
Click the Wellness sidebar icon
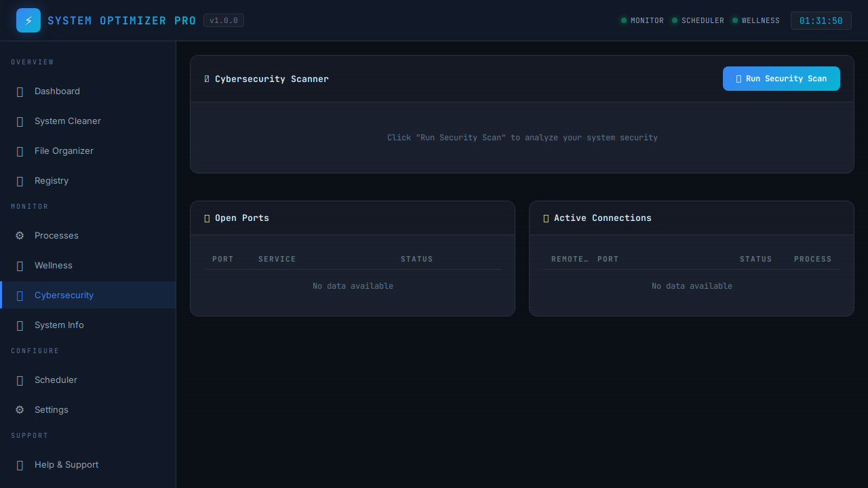point(20,266)
